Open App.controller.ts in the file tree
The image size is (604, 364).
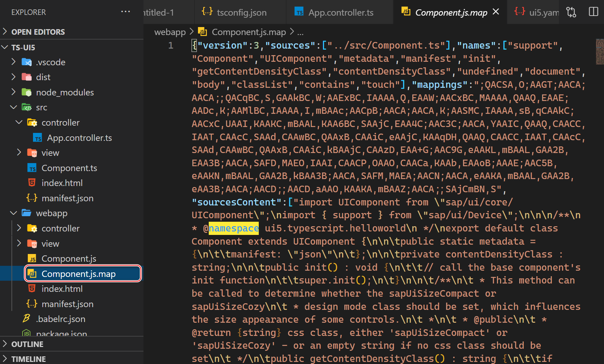[72, 138]
